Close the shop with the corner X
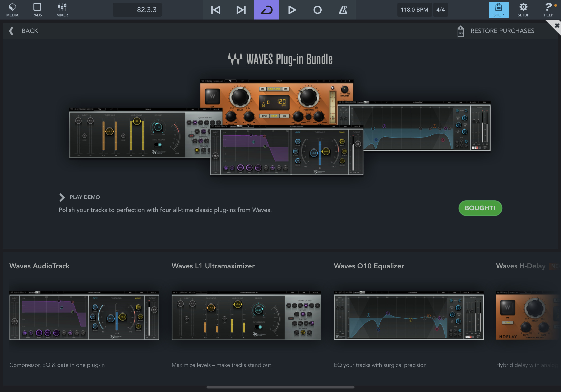 tap(556, 25)
